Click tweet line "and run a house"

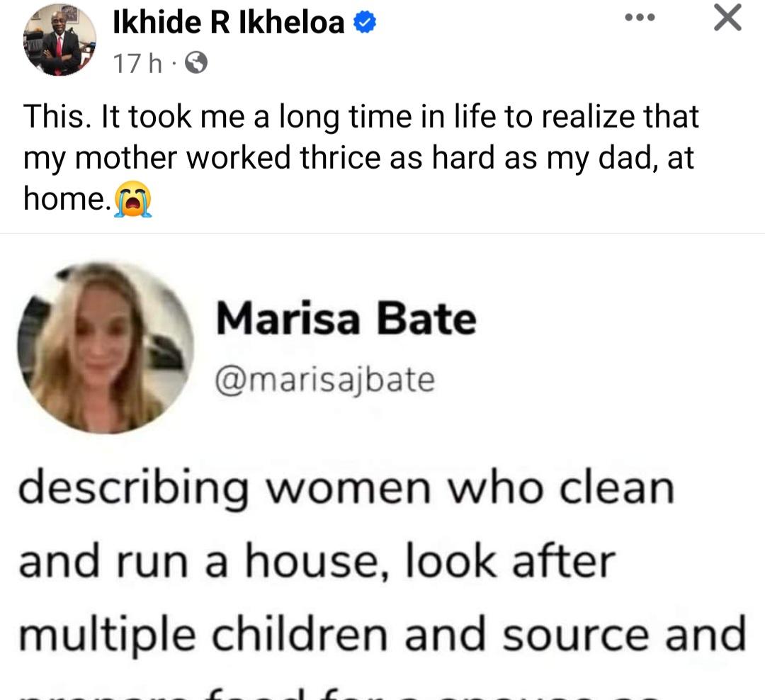coord(316,561)
